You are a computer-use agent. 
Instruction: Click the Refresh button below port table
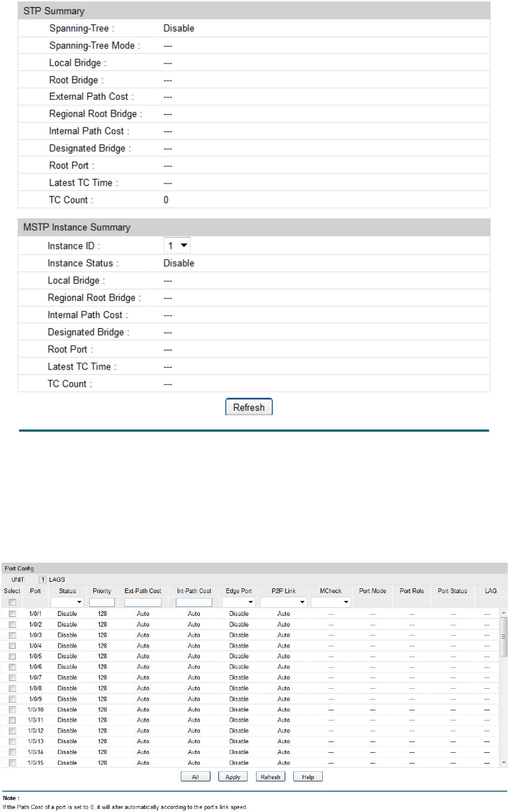tap(270, 777)
